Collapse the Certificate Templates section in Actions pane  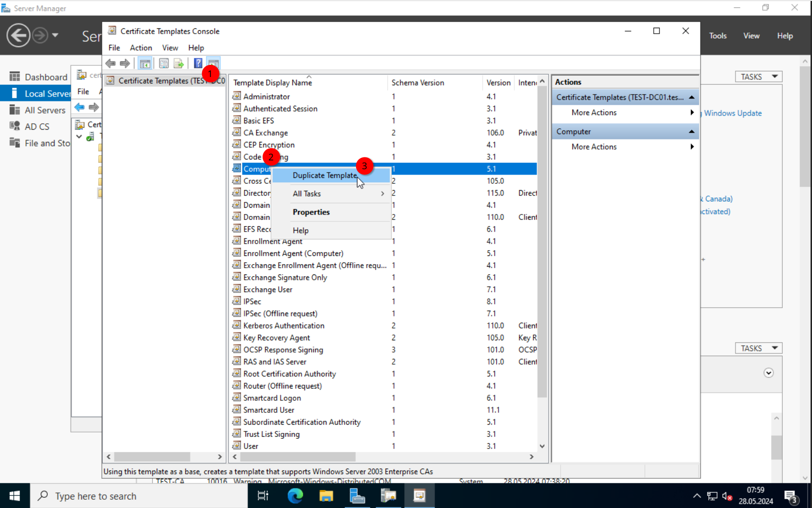(x=691, y=97)
